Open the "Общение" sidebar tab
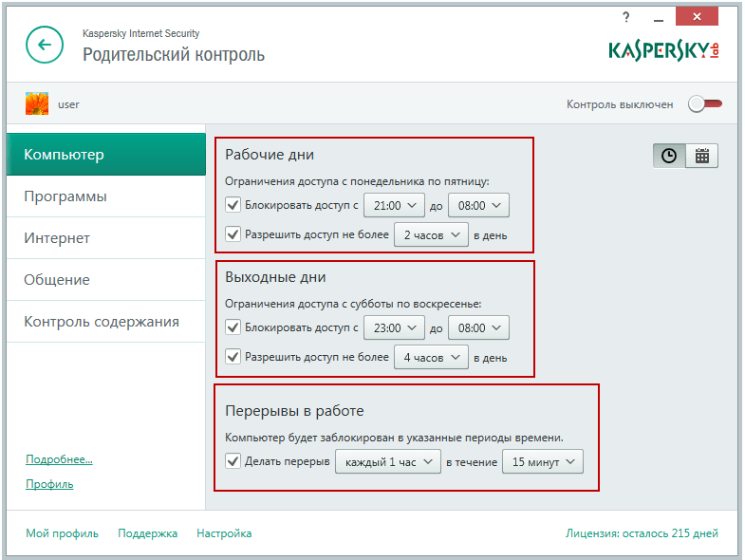This screenshot has width=745, height=560. (x=106, y=279)
